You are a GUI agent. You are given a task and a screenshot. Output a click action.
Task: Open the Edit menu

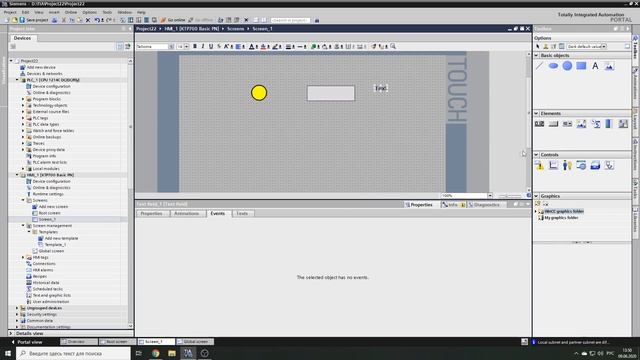tap(25, 12)
